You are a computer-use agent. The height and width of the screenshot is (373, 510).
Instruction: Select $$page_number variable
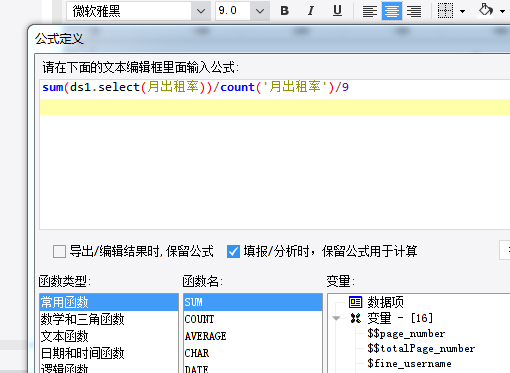point(406,334)
